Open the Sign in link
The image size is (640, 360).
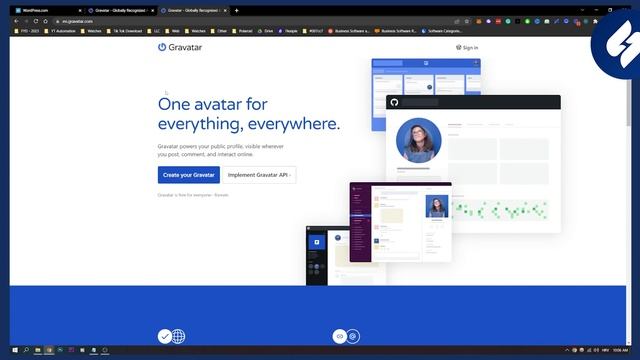(x=467, y=48)
